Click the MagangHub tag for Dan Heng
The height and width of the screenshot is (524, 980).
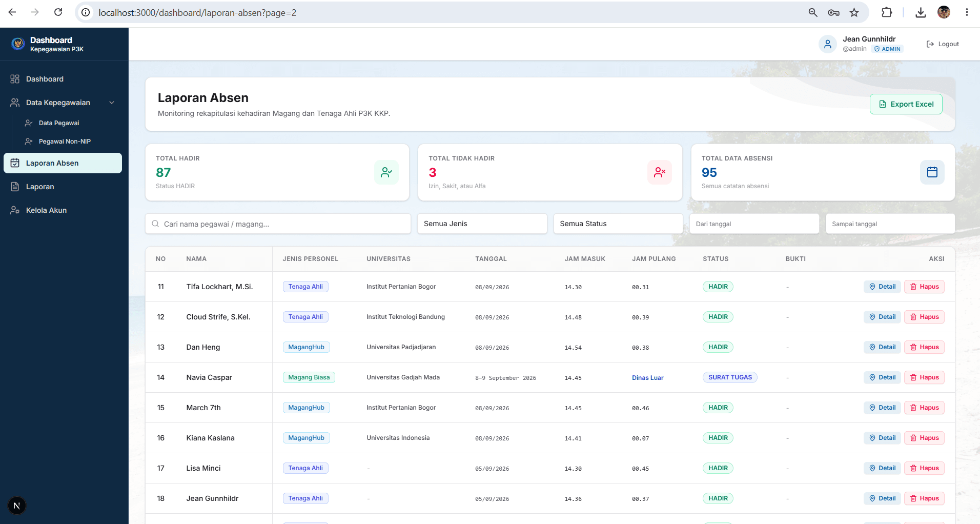coord(306,347)
